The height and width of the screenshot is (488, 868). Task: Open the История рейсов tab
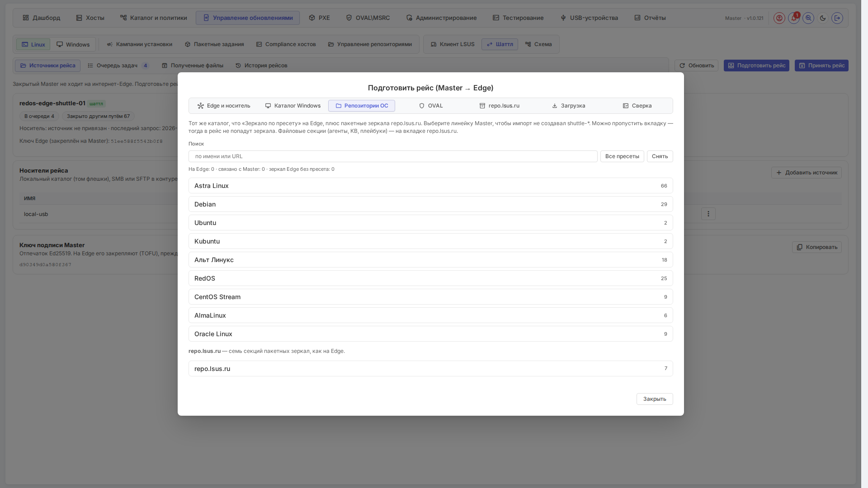261,66
